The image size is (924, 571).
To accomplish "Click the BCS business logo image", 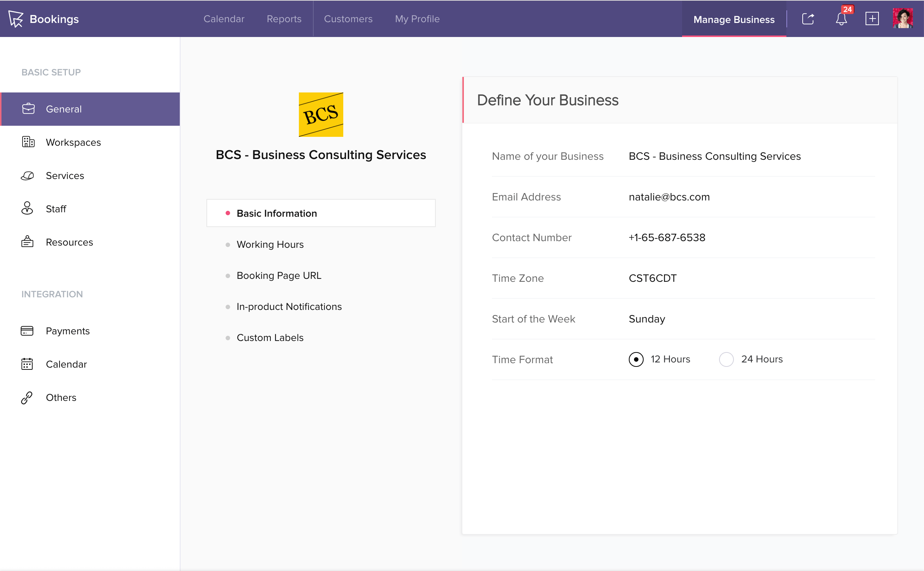I will click(321, 115).
